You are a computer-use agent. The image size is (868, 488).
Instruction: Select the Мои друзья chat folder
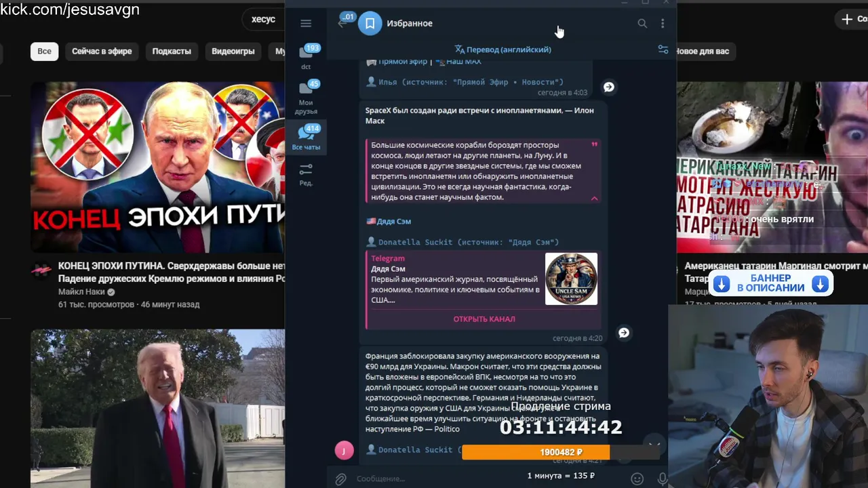306,97
